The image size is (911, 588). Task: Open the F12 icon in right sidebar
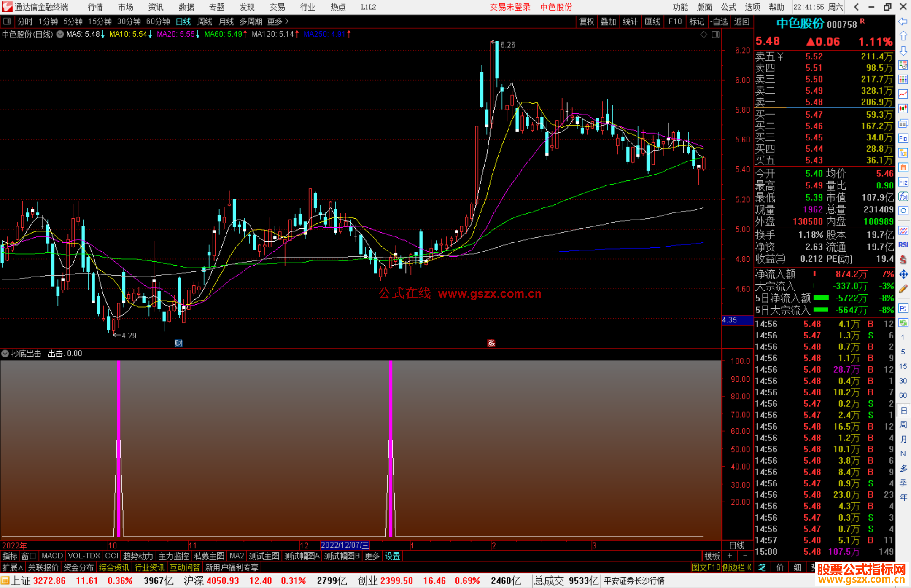coord(903,182)
